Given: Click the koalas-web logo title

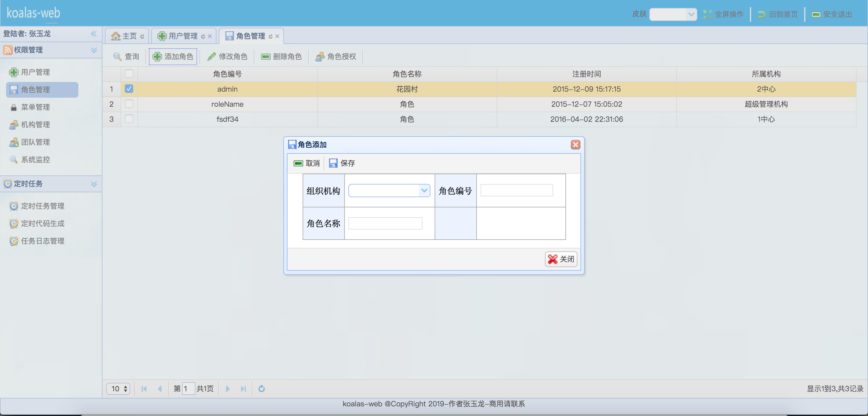Looking at the screenshot, I should click(33, 13).
